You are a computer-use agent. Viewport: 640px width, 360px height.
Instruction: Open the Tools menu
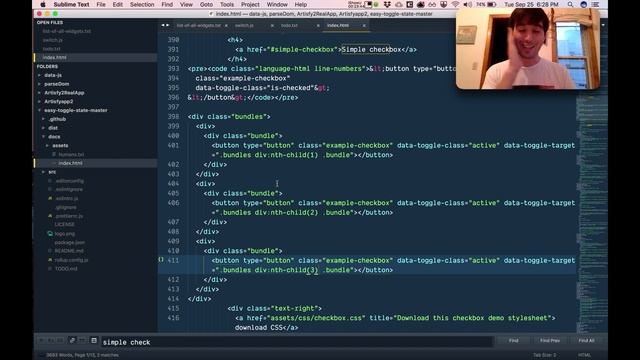pos(227,4)
